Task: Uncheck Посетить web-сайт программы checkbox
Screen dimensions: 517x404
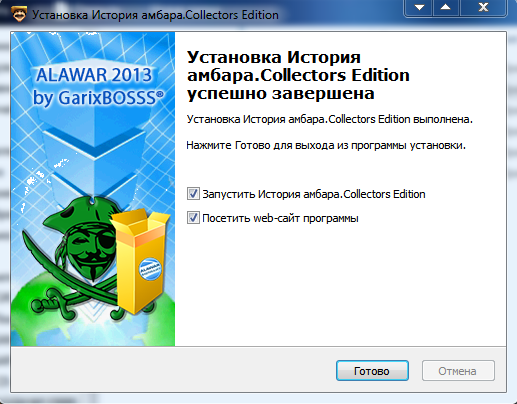Action: click(x=193, y=218)
